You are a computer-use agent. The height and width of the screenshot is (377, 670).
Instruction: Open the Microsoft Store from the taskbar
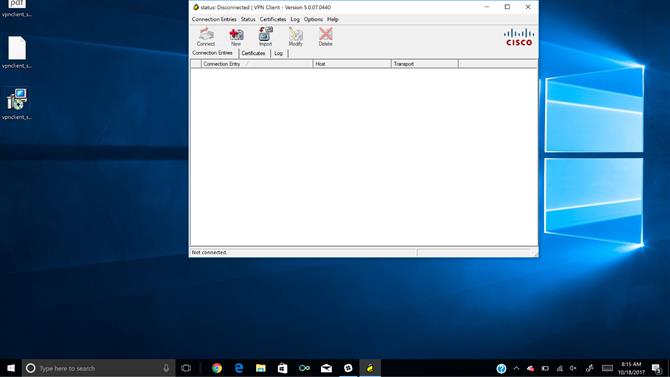coord(282,368)
